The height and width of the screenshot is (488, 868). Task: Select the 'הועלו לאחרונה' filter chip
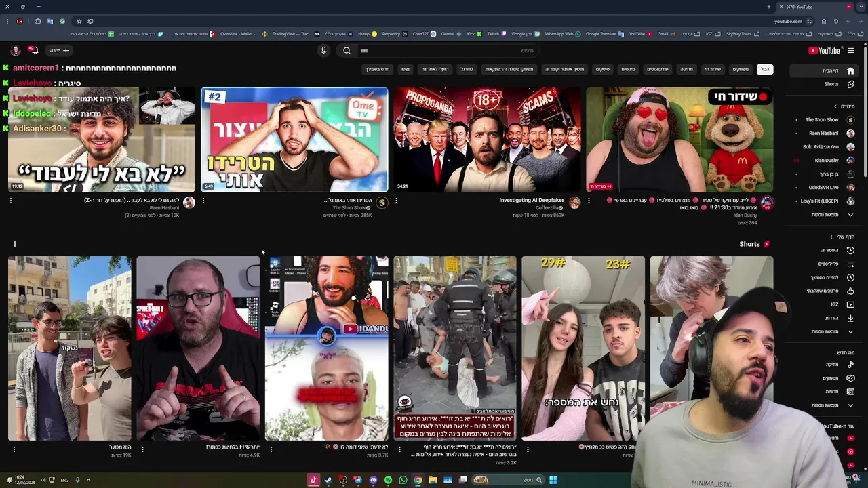tap(435, 69)
